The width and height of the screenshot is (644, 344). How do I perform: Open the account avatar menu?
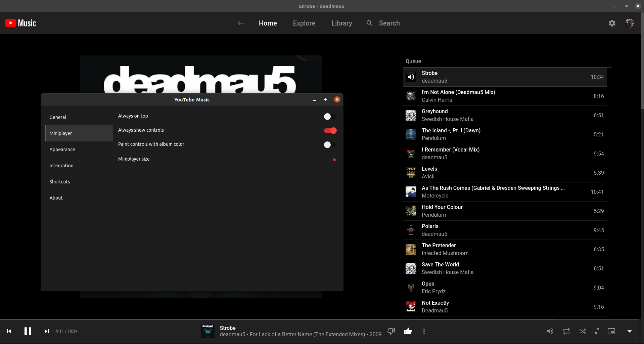[x=629, y=23]
